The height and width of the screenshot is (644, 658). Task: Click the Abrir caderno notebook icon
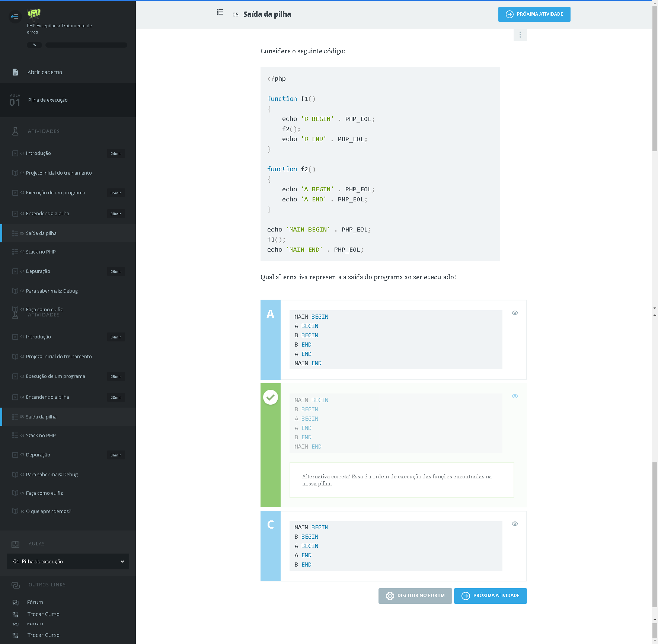15,72
